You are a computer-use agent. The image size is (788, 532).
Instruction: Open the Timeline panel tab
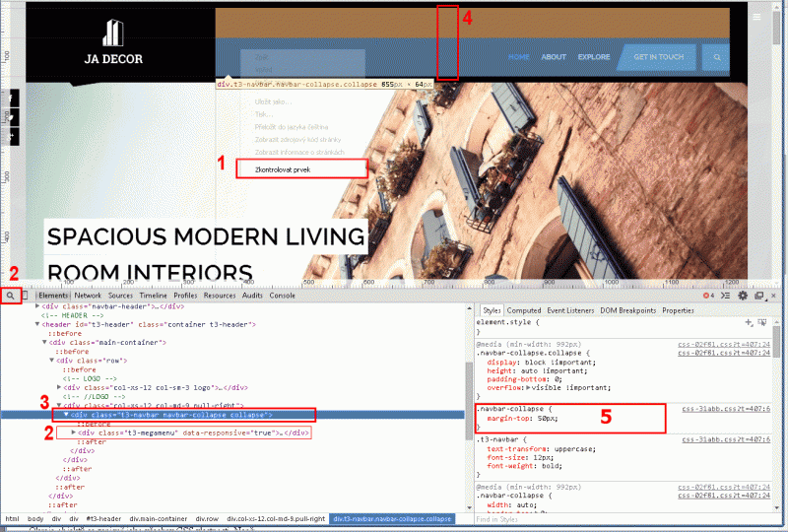[154, 296]
